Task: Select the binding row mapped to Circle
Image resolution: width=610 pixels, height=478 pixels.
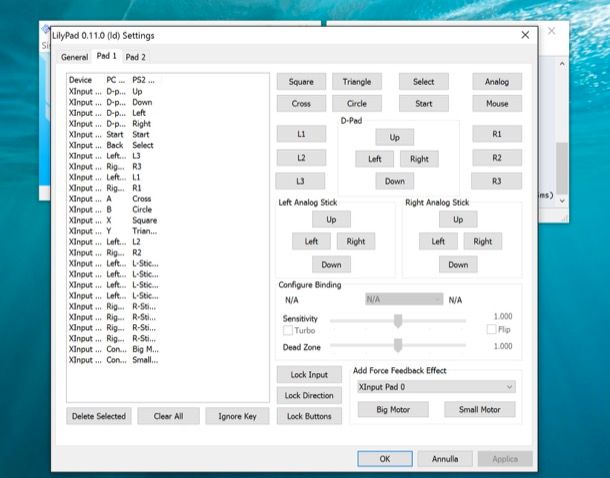Action: coord(168,210)
